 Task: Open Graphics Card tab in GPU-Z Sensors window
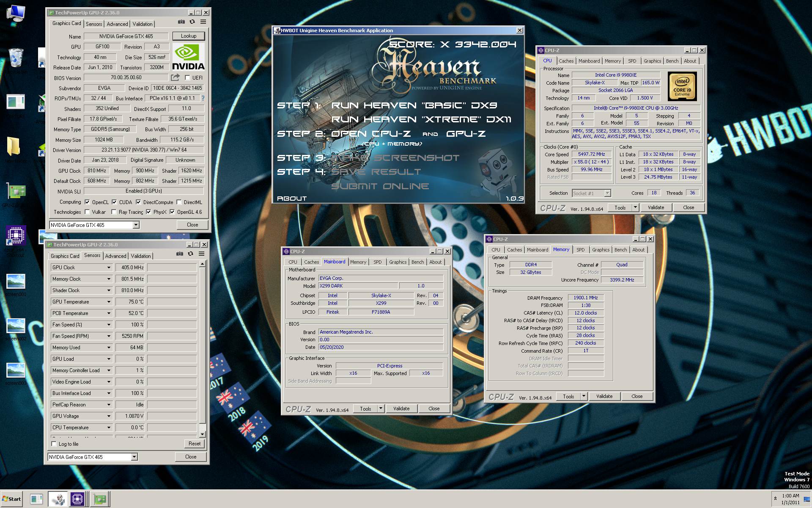coord(65,256)
